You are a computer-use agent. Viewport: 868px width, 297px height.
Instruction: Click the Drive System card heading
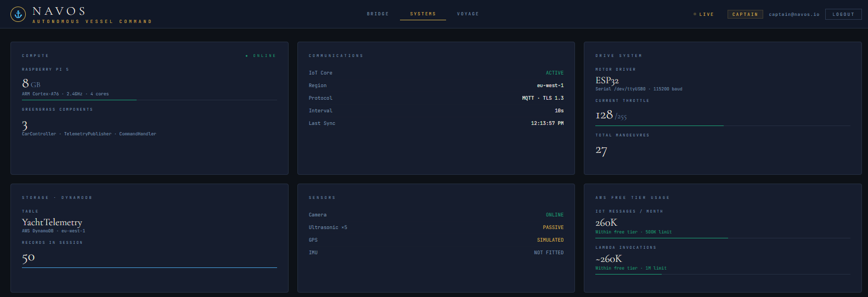coord(618,56)
